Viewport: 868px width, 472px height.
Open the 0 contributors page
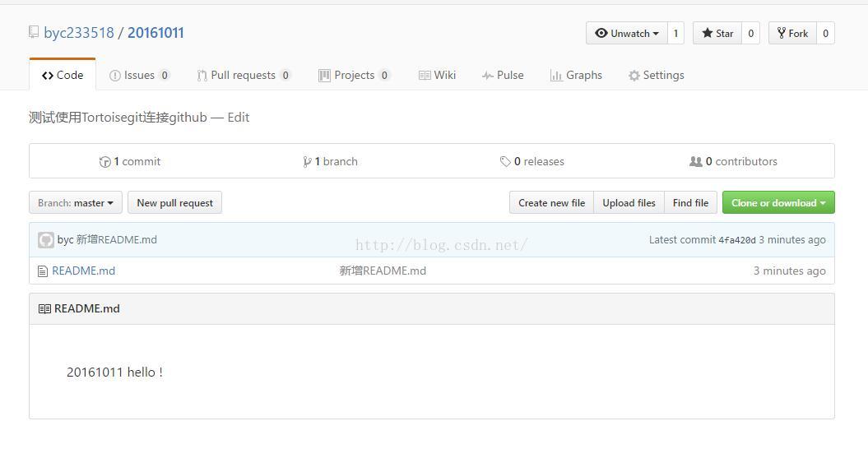point(734,161)
